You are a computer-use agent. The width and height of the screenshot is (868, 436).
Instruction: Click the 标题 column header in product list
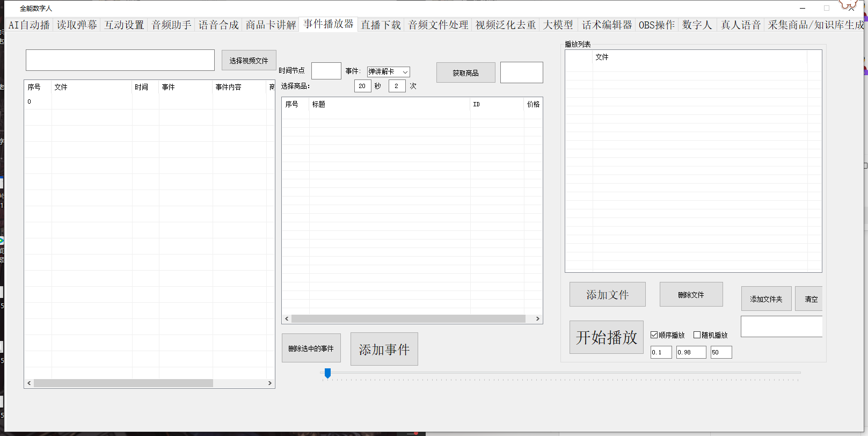(390, 104)
